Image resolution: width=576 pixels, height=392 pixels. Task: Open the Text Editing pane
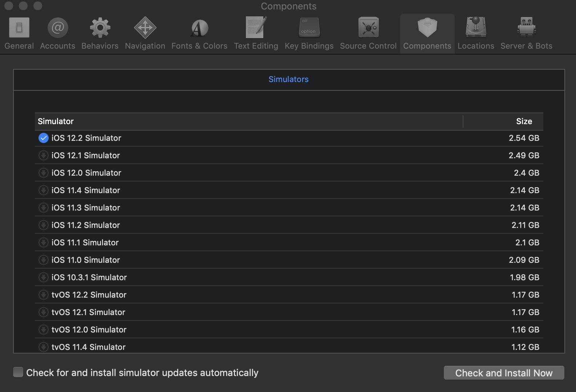point(256,33)
